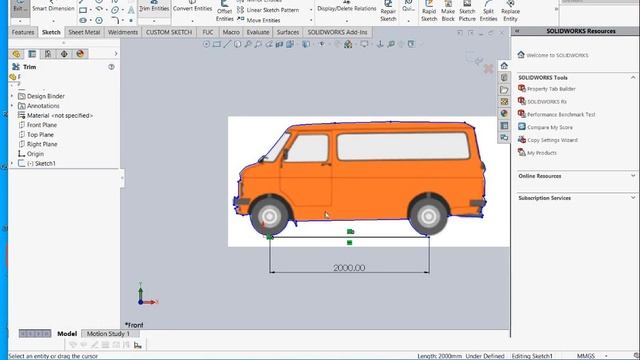Click the sketch text tool
The height and width of the screenshot is (360, 640).
pos(131,10)
